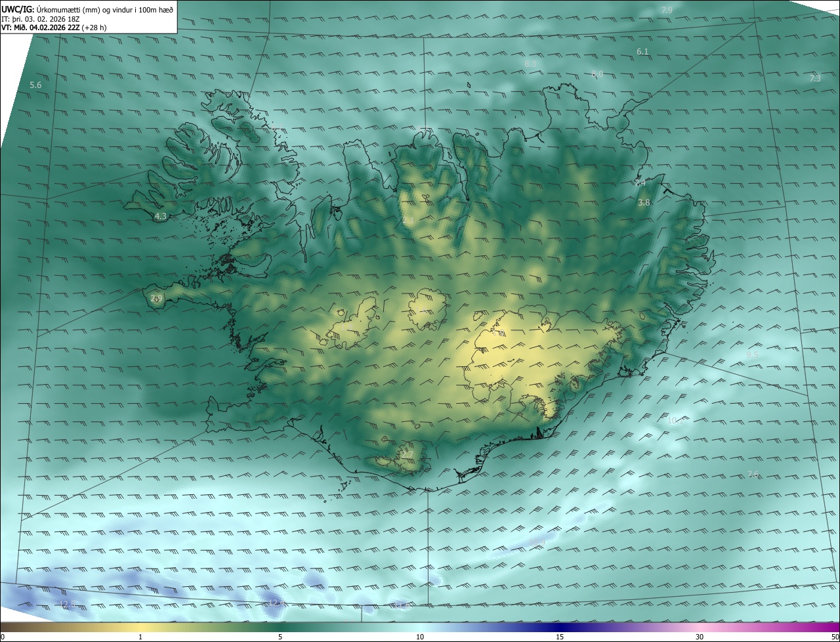Click the '6.1' value label
The width and height of the screenshot is (840, 642).
click(642, 51)
